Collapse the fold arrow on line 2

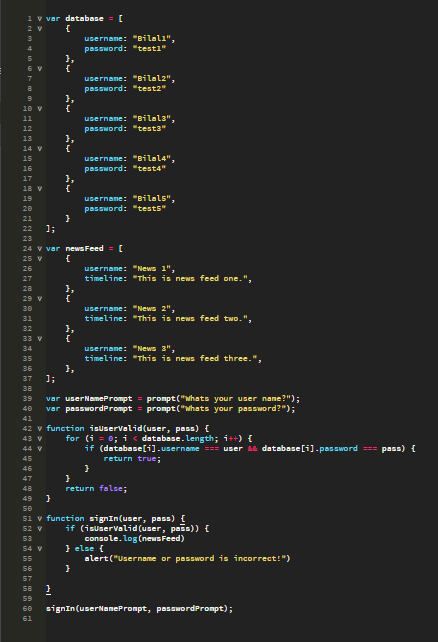tap(40, 29)
